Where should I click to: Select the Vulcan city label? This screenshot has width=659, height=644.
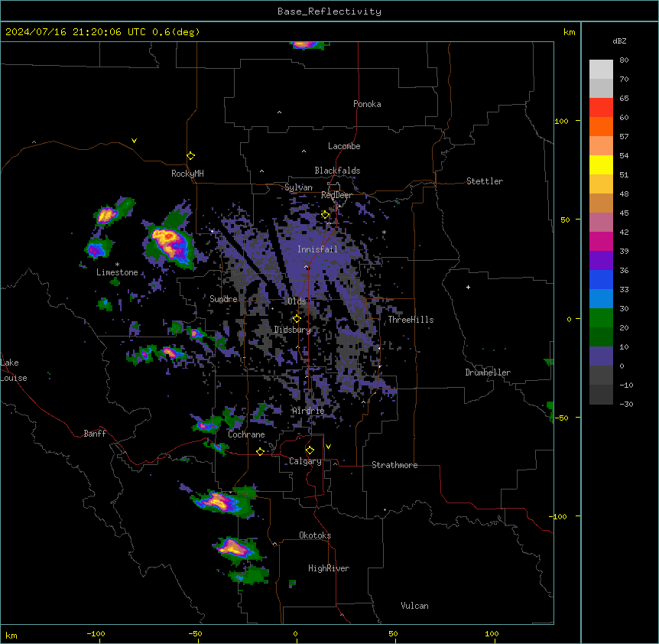click(x=415, y=606)
